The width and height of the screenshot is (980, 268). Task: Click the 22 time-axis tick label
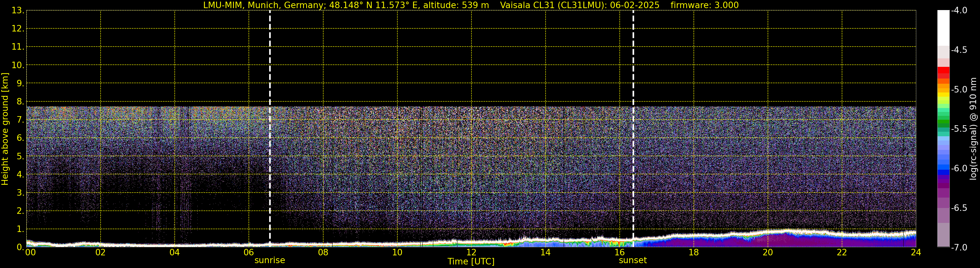842,253
